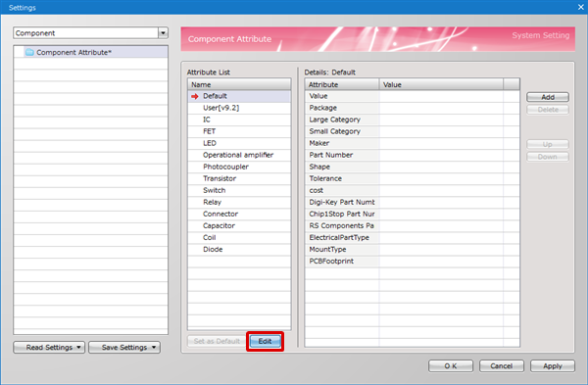Image resolution: width=588 pixels, height=385 pixels.
Task: Select the Value attribute row
Action: click(413, 96)
